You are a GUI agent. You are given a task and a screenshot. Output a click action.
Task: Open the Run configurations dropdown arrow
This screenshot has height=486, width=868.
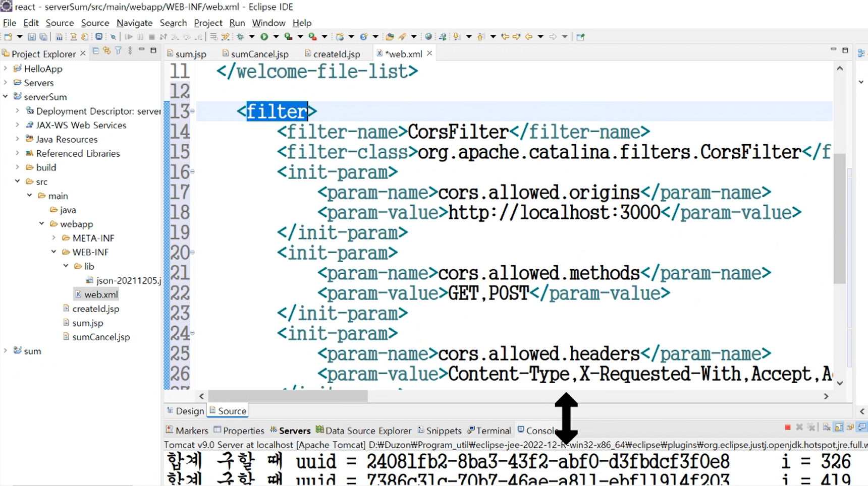pyautogui.click(x=276, y=37)
